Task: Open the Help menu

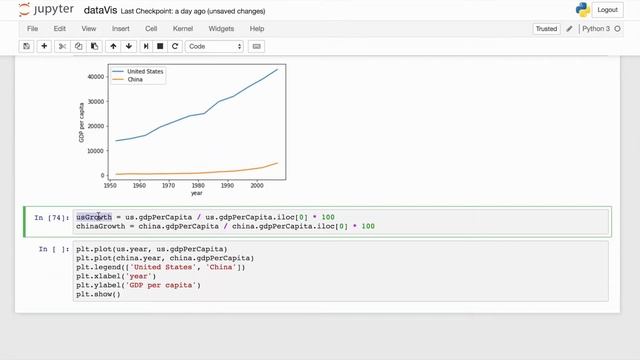Action: (x=257, y=29)
